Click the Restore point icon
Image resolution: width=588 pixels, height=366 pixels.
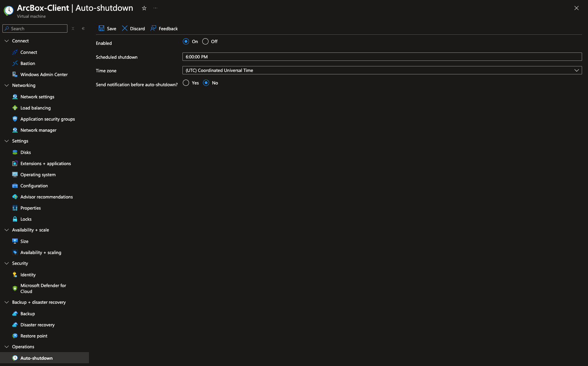point(15,336)
